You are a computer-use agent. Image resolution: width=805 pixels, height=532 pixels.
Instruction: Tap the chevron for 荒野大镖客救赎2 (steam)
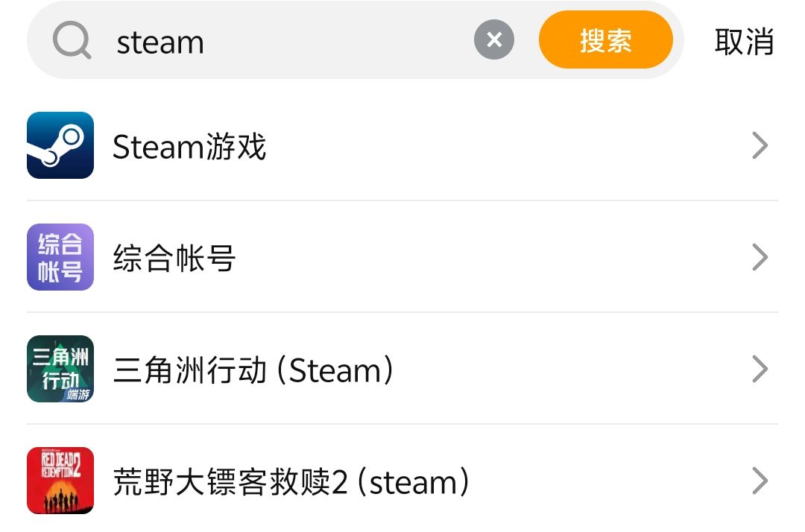[x=760, y=481]
